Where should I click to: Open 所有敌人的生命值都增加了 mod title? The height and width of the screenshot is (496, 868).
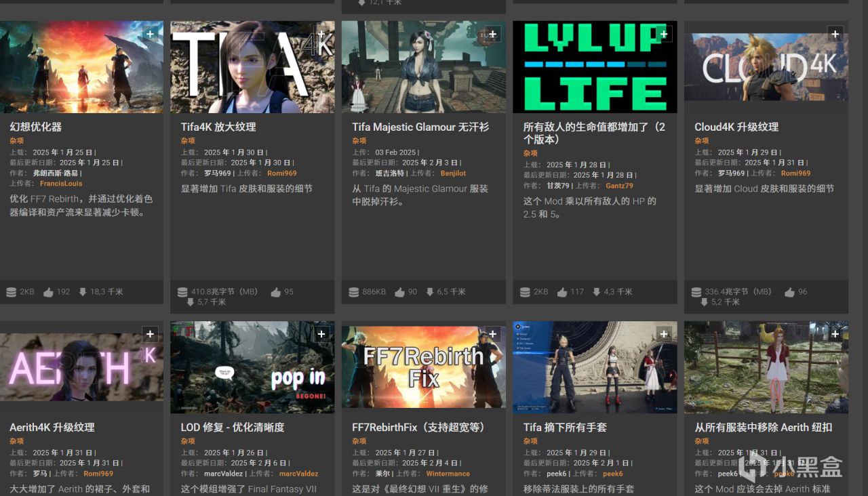(595, 133)
